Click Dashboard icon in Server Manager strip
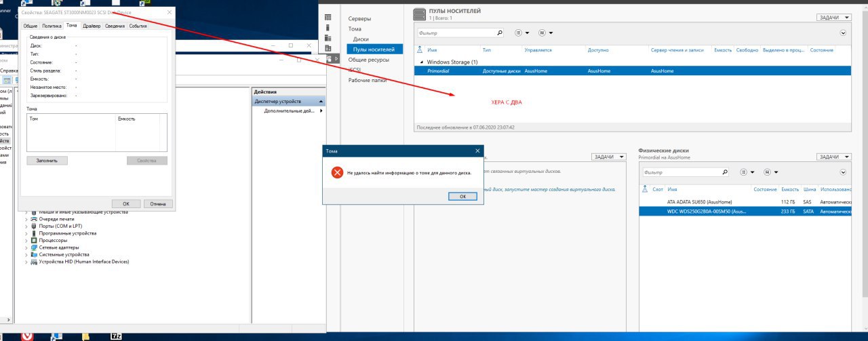The width and height of the screenshot is (868, 341). [x=328, y=16]
